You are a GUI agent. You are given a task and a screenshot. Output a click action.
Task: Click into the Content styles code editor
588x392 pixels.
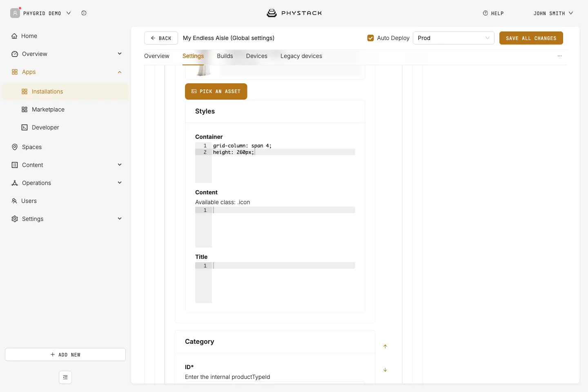275,227
